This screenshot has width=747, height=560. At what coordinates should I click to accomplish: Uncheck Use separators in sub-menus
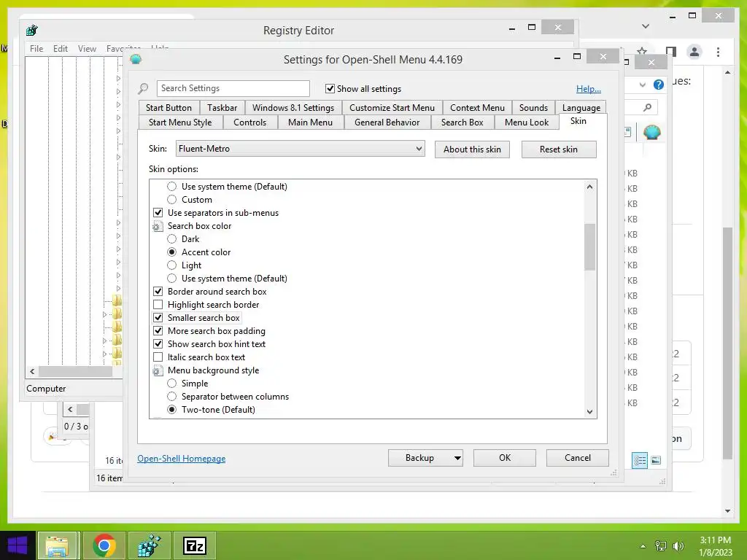click(158, 213)
